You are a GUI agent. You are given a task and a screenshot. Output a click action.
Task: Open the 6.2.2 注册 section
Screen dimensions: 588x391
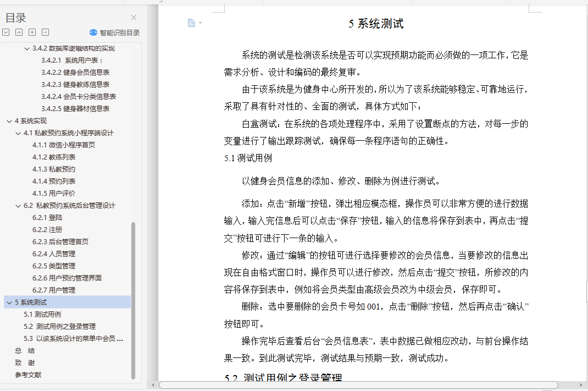click(x=47, y=230)
